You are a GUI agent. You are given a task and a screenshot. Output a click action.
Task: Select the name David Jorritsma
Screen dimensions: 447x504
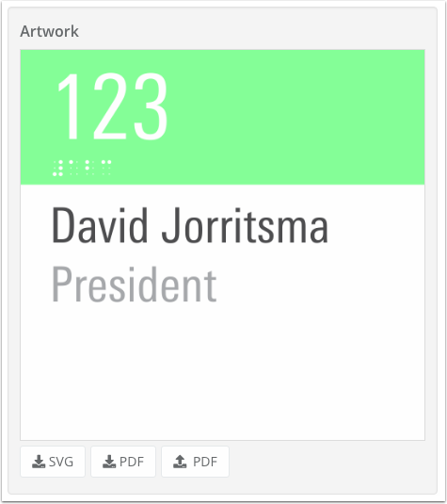click(x=190, y=225)
